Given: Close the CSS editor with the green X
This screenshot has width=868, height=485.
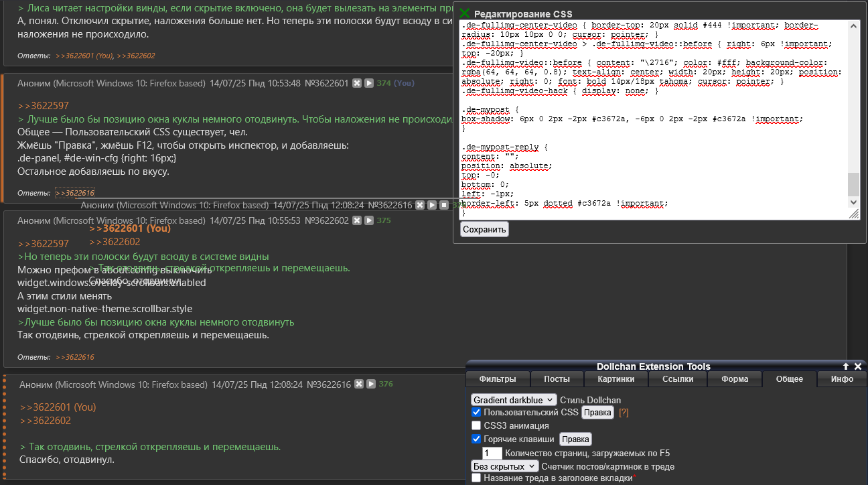Looking at the screenshot, I should 465,13.
